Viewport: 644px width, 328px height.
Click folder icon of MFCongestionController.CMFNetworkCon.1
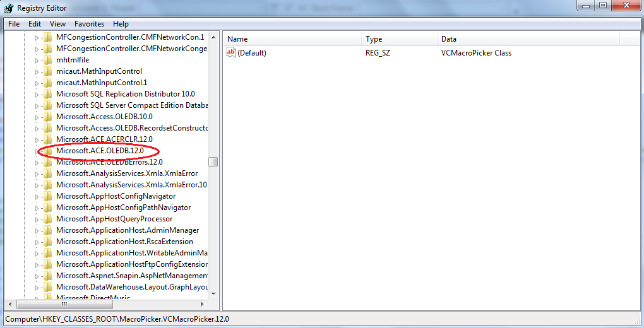[x=47, y=37]
